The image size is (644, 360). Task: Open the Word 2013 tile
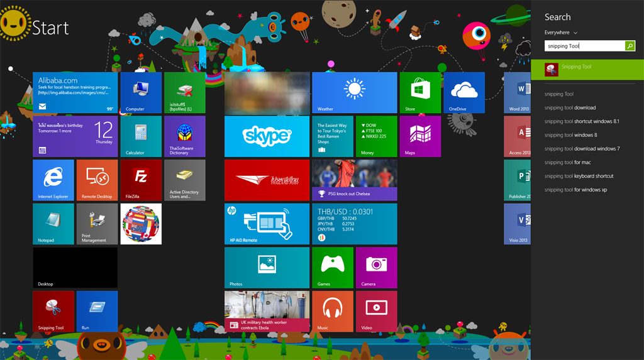tap(518, 93)
